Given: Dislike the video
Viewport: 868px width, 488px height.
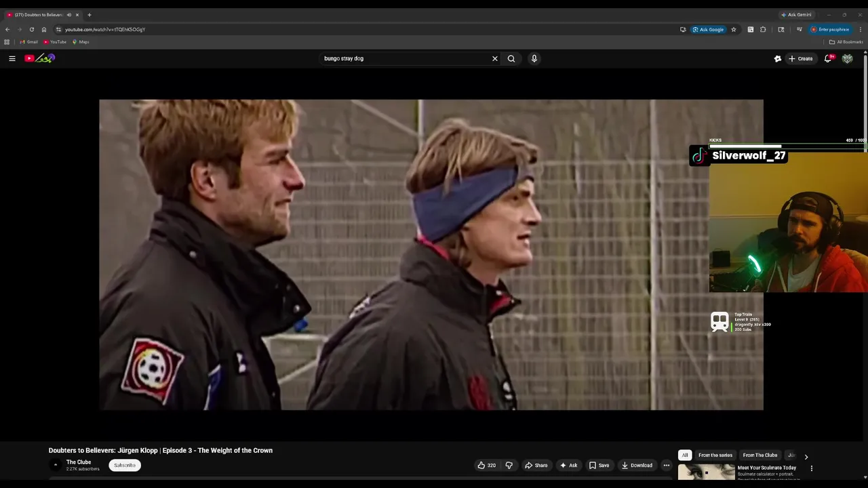Looking at the screenshot, I should tap(509, 465).
